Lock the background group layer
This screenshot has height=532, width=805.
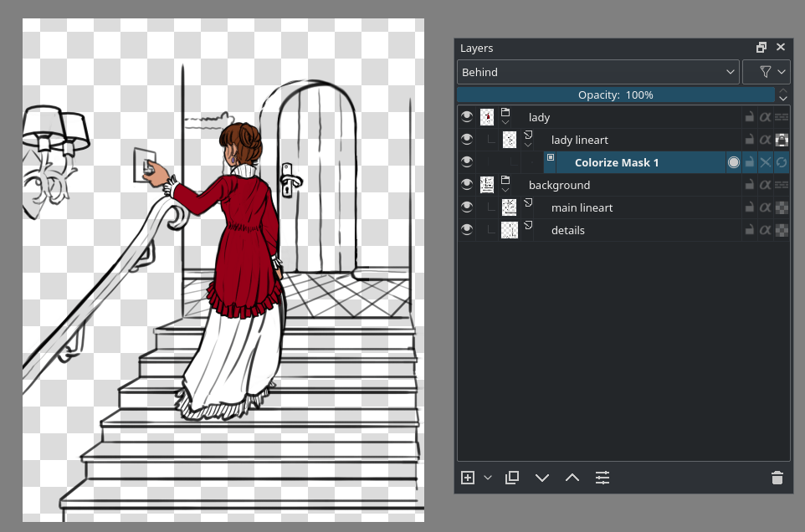point(749,184)
